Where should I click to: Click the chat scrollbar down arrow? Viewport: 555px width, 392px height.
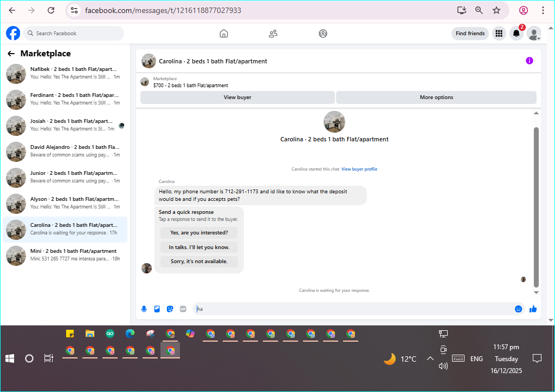tap(536, 292)
